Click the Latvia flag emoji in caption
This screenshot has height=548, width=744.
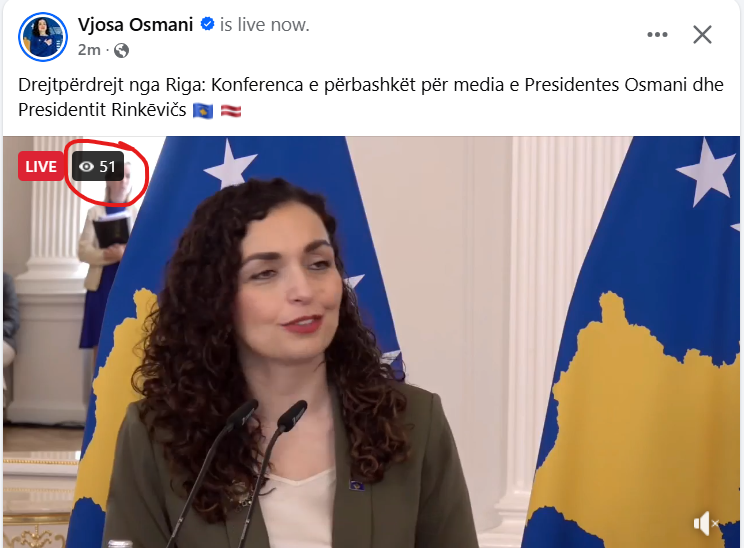click(x=231, y=111)
